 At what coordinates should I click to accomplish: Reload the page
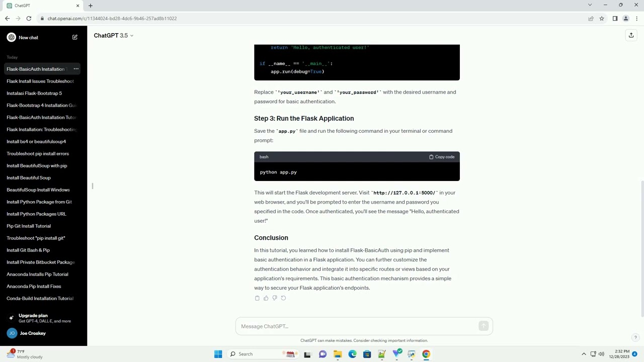29,19
